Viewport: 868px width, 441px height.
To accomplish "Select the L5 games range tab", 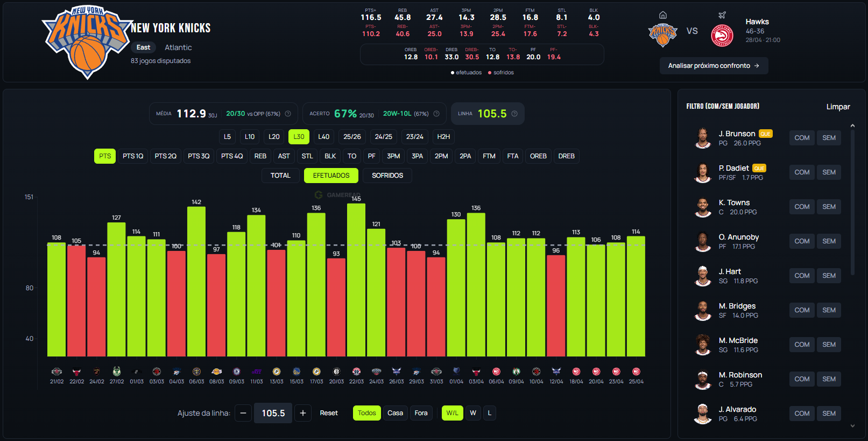I will [x=227, y=137].
